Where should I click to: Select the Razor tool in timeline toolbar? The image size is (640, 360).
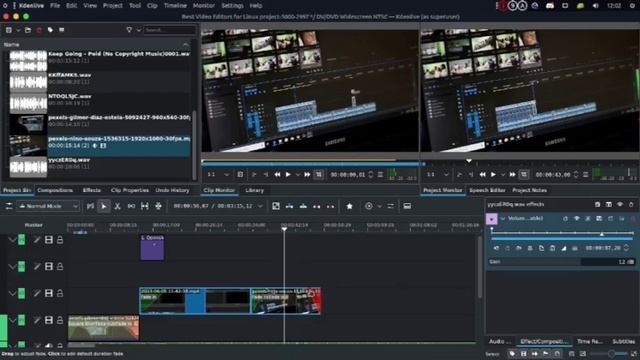click(118, 207)
